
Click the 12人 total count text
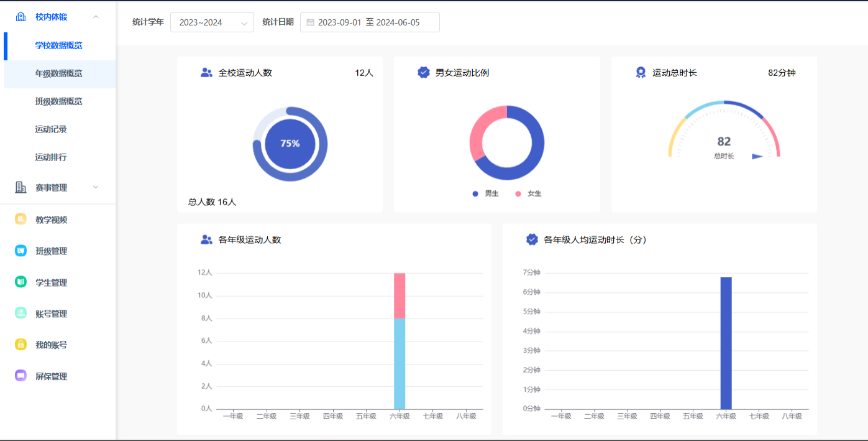[364, 73]
